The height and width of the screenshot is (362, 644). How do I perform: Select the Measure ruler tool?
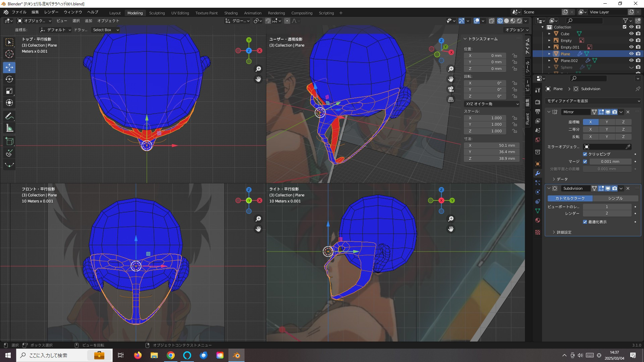[9, 128]
